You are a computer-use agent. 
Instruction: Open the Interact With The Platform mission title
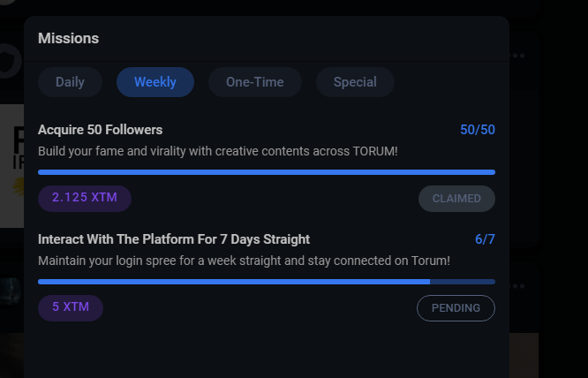point(174,239)
